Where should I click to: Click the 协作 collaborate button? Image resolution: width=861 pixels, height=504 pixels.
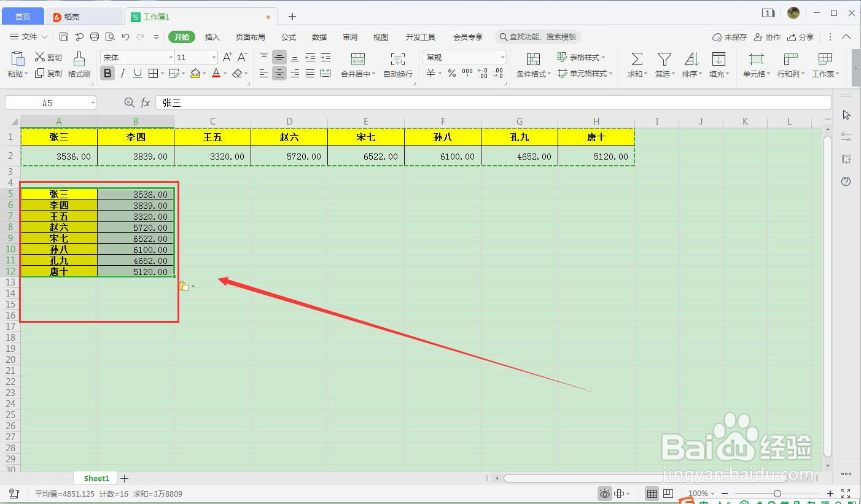coord(768,37)
